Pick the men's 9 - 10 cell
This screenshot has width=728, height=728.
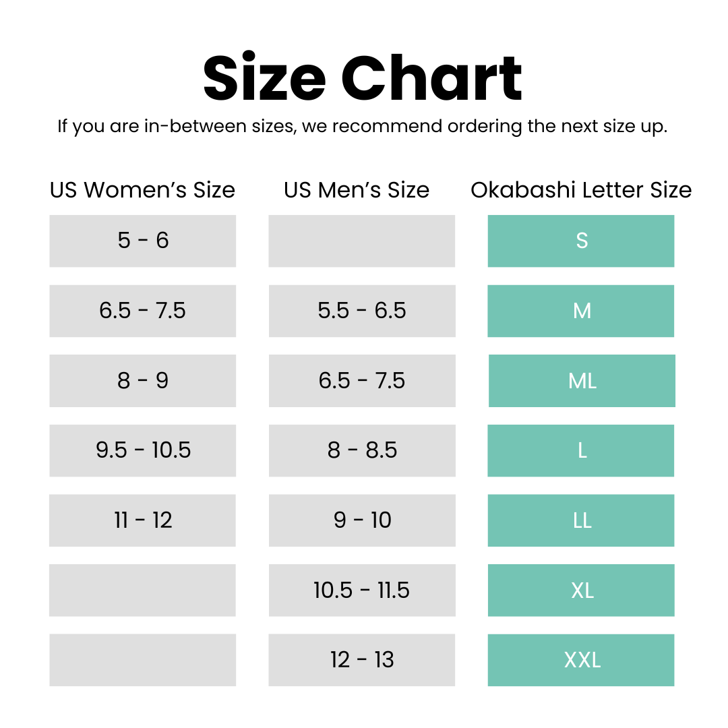362,520
